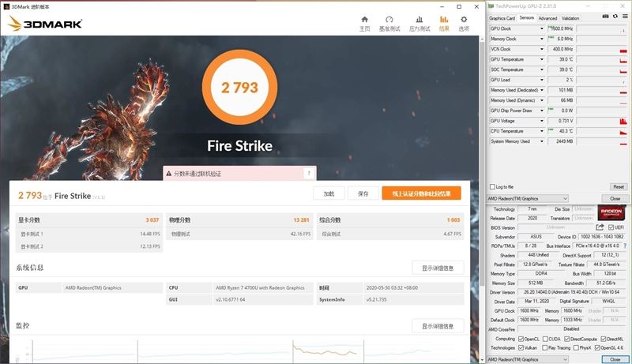Expand the SOC Temperature sensor dropdown
The width and height of the screenshot is (632, 364).
(x=542, y=69)
